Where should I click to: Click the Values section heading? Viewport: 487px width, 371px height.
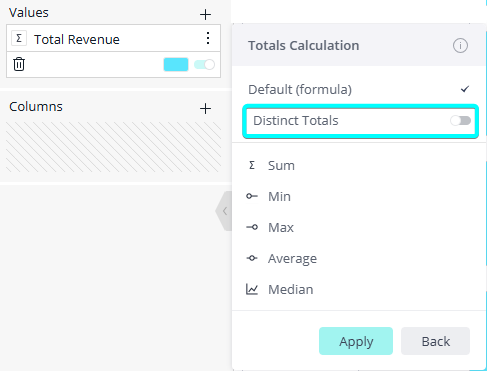[x=29, y=13]
